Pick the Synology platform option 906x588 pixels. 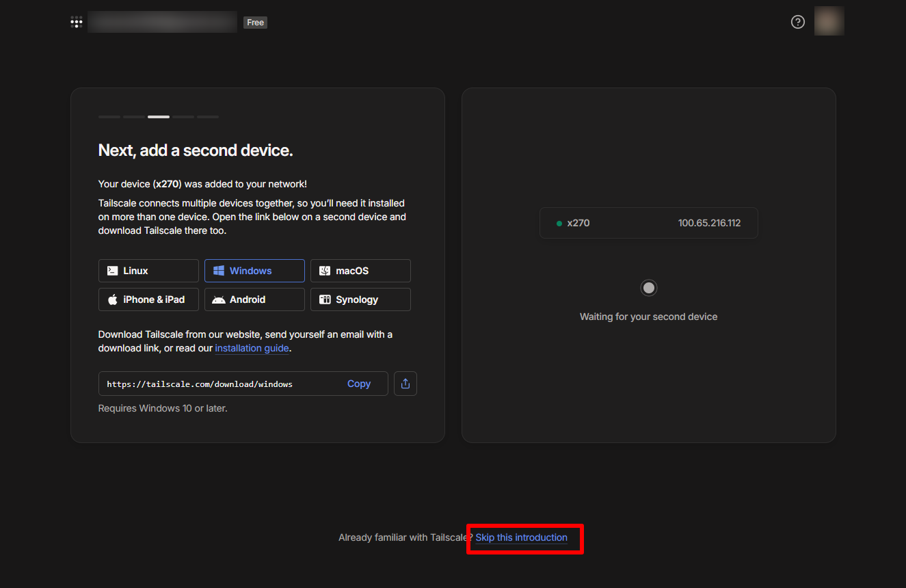coord(360,299)
